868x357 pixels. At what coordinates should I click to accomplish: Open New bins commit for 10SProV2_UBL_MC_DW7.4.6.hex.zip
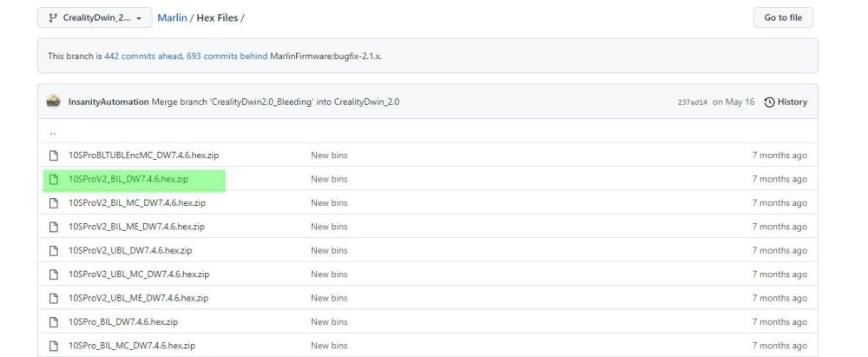329,274
